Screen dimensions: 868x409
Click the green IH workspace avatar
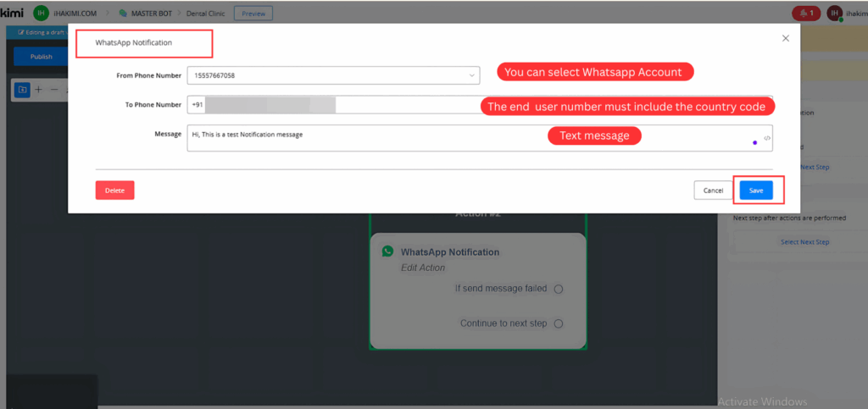(x=41, y=13)
